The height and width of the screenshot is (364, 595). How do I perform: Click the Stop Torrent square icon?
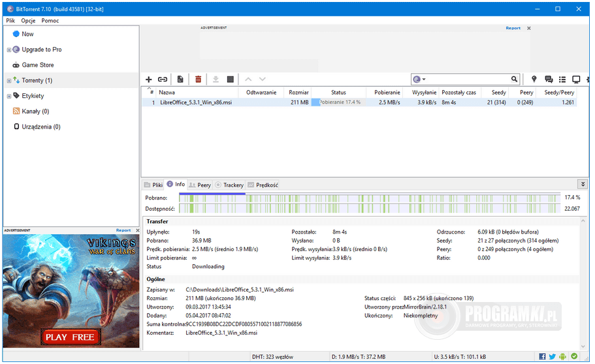click(x=231, y=79)
